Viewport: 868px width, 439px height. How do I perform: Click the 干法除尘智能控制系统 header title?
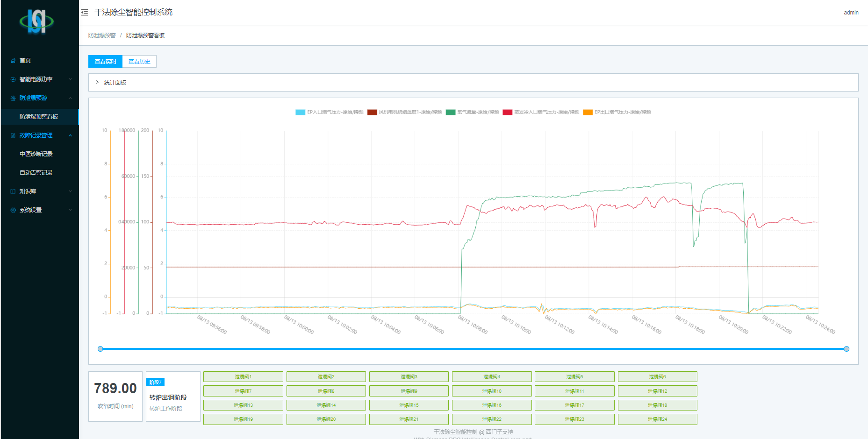pos(133,13)
